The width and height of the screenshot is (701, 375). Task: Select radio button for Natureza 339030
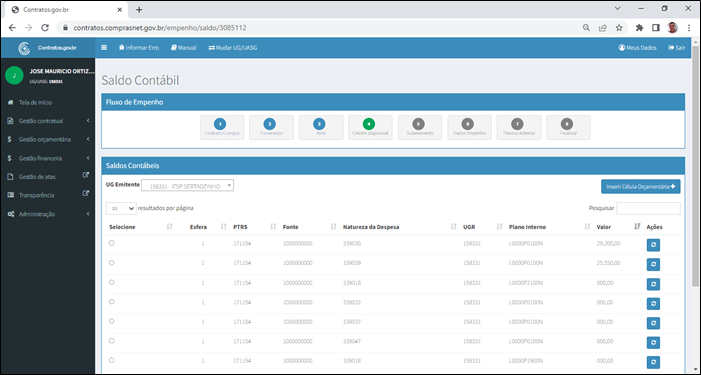[112, 243]
